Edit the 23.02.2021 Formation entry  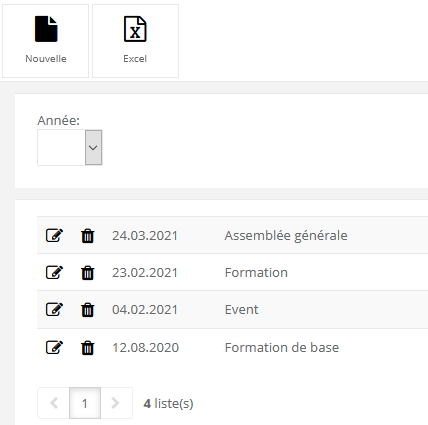(54, 272)
